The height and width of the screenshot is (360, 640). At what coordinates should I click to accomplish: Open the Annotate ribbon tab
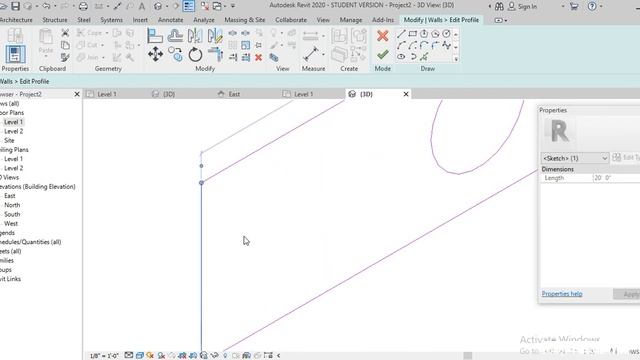171,20
